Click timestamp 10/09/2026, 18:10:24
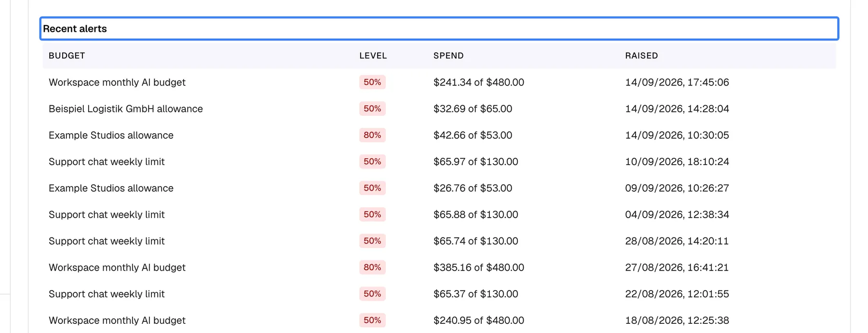 (677, 162)
